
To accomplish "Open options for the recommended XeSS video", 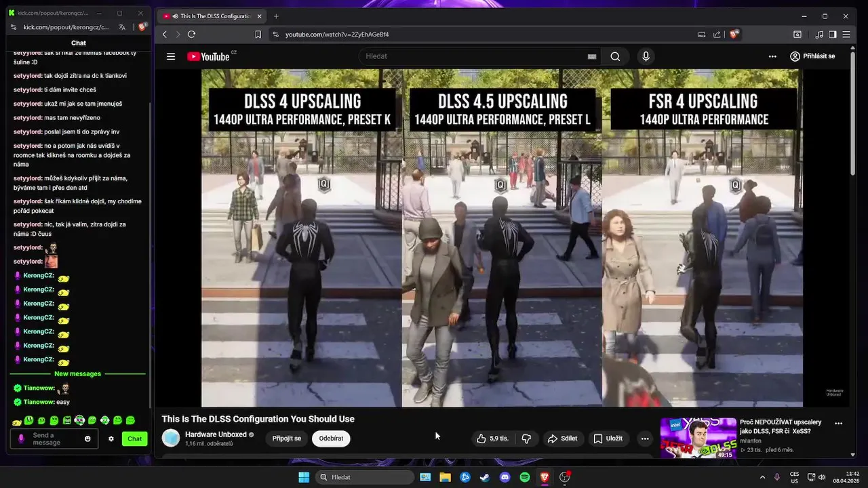I will click(x=838, y=424).
